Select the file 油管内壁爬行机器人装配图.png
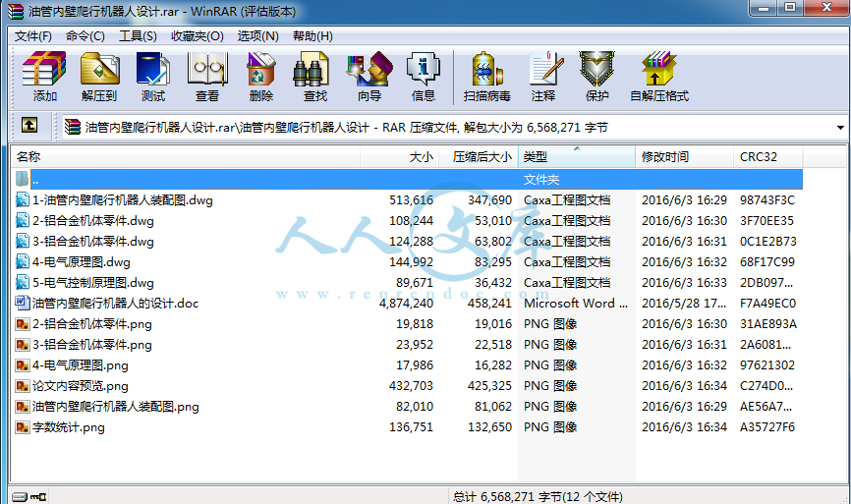 pos(116,407)
